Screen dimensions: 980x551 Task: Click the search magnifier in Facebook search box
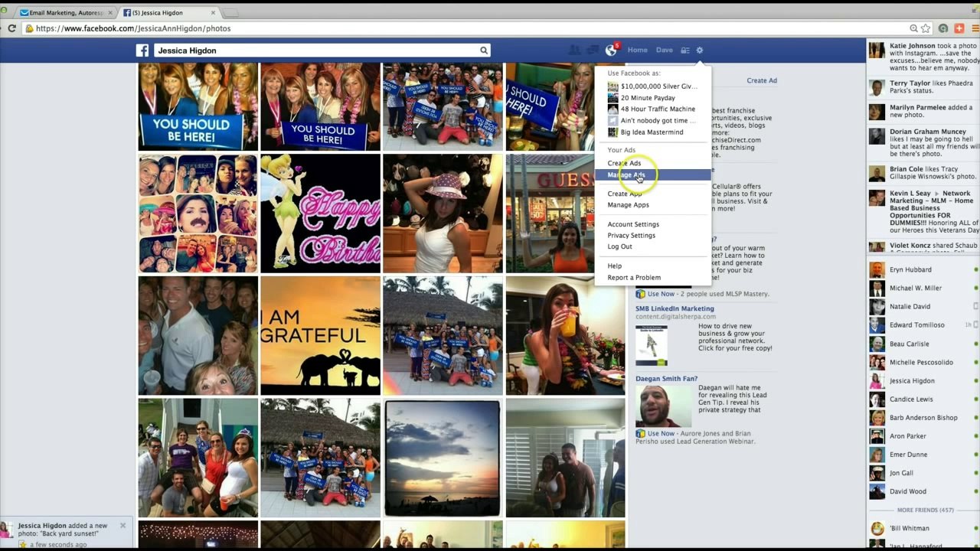tap(484, 51)
